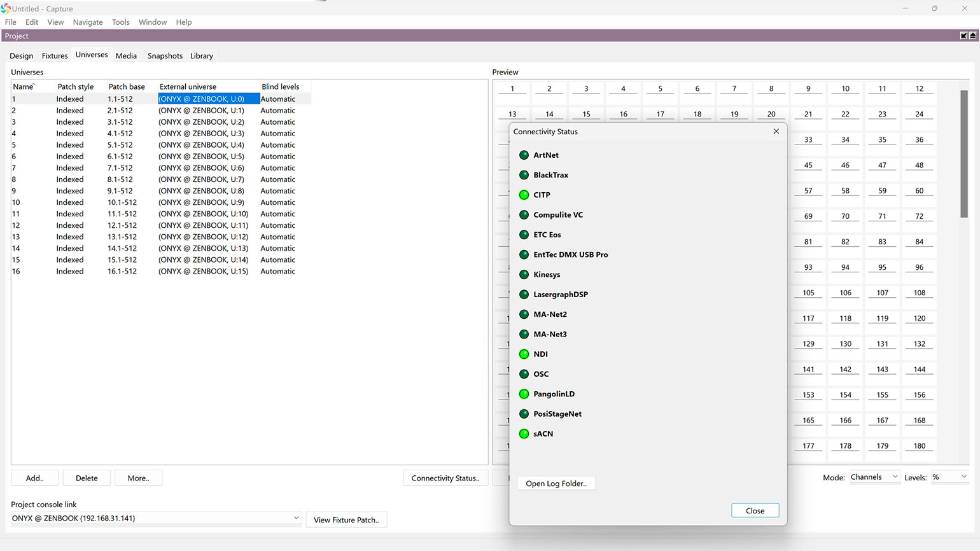Close the Connectivity Status dialog with X

tap(776, 132)
